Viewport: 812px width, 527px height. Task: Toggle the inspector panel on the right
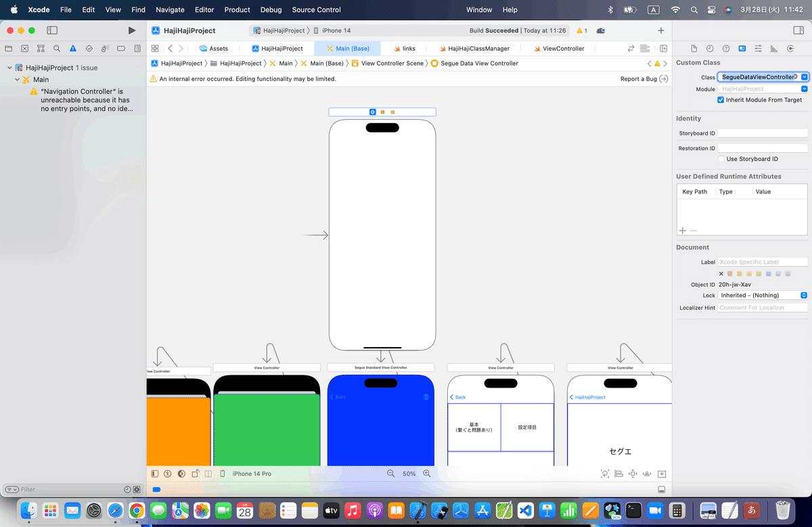(797, 30)
